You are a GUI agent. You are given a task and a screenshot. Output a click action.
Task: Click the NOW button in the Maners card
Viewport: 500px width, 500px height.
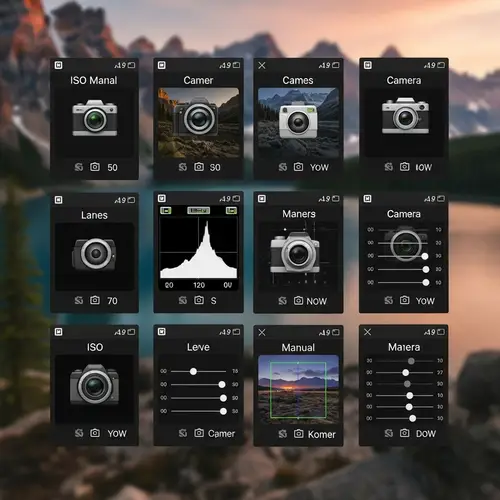pos(316,301)
